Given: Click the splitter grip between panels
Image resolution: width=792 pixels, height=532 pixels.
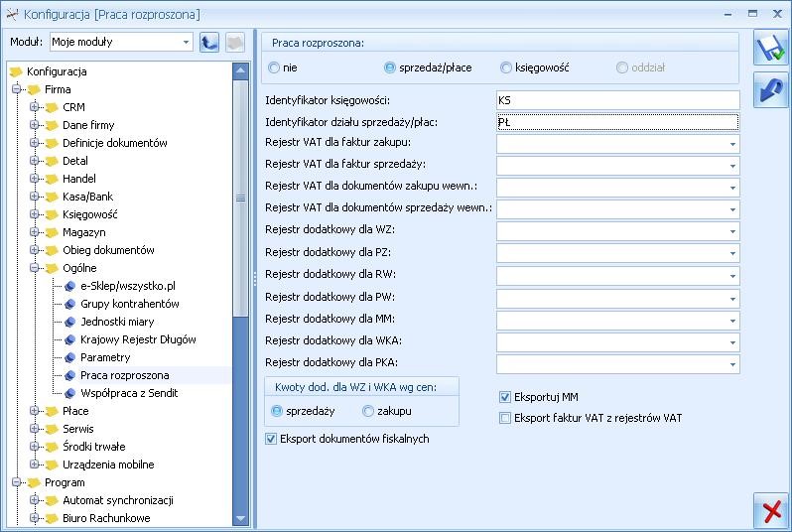Looking at the screenshot, I should coord(254,278).
